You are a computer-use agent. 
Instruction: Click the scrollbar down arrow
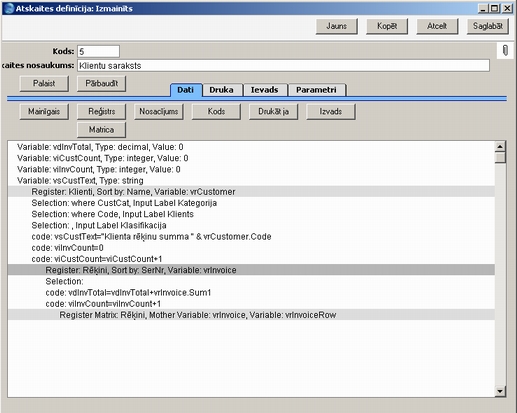[x=500, y=391]
